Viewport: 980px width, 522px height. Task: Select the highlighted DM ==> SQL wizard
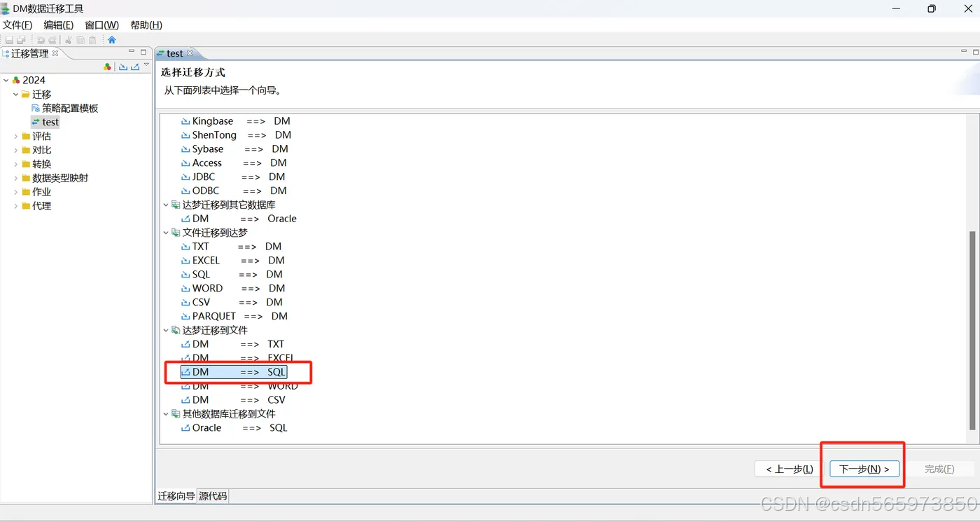234,372
